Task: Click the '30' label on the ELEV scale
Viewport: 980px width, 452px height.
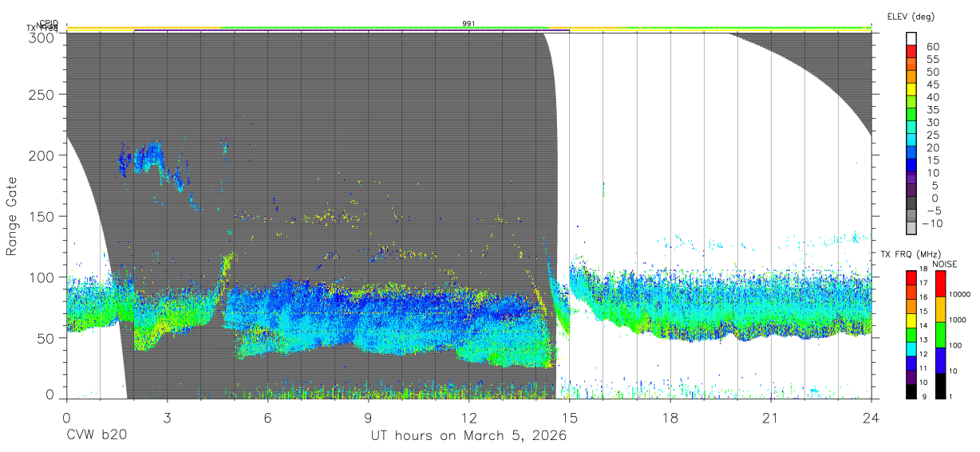Action: click(932, 122)
